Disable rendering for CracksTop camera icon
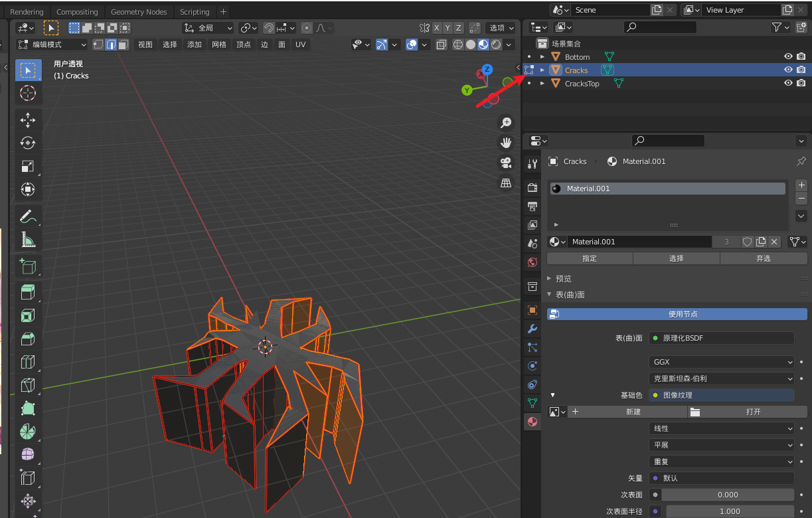This screenshot has width=812, height=518. tap(801, 83)
